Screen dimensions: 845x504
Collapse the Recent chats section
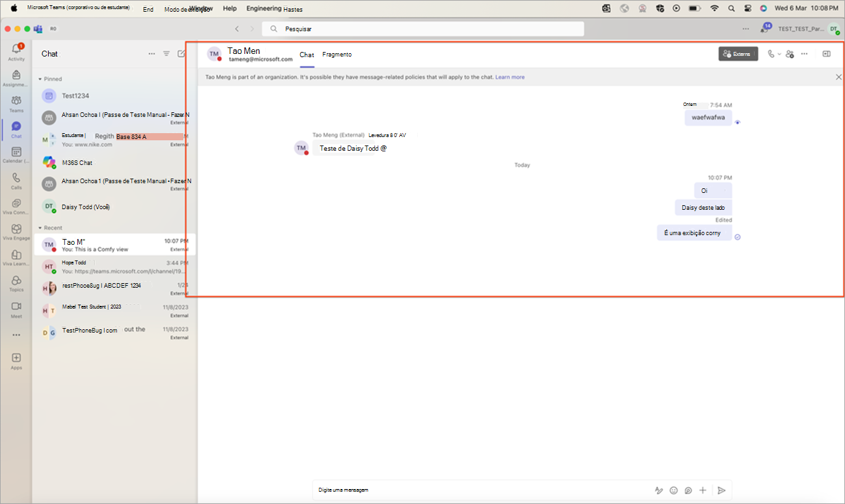point(40,228)
